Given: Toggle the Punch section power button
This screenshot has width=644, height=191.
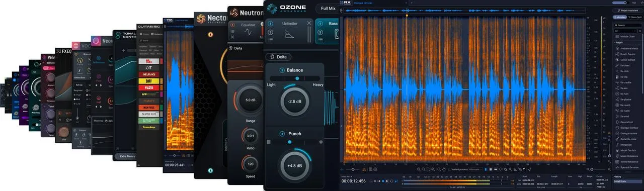Looking at the screenshot, I should coord(282,133).
